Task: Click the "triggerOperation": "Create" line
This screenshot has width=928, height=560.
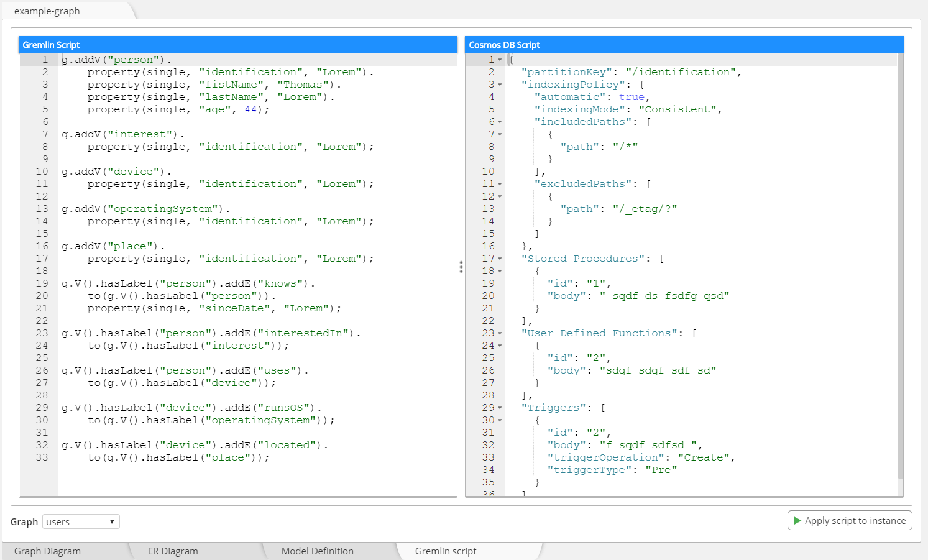Action: [x=641, y=457]
